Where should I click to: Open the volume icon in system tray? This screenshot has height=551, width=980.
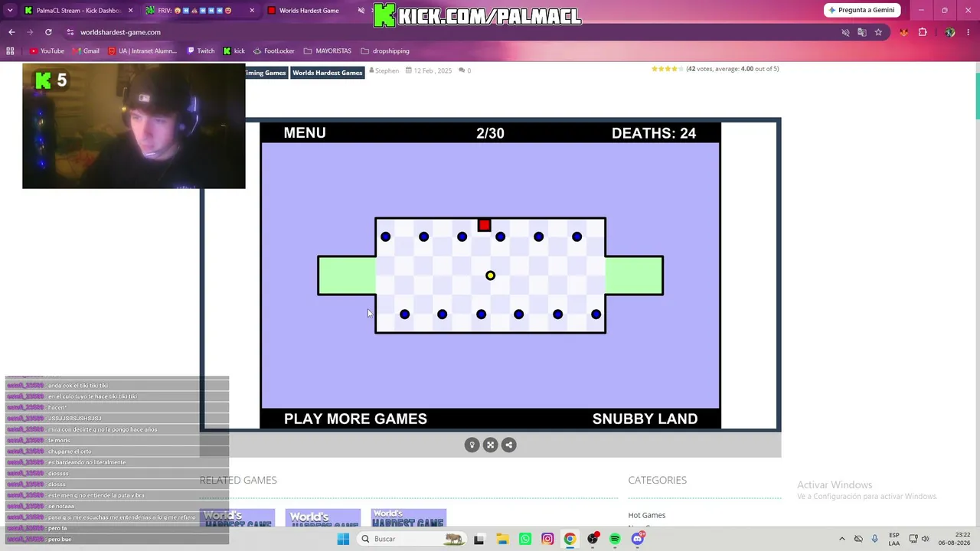(x=925, y=539)
